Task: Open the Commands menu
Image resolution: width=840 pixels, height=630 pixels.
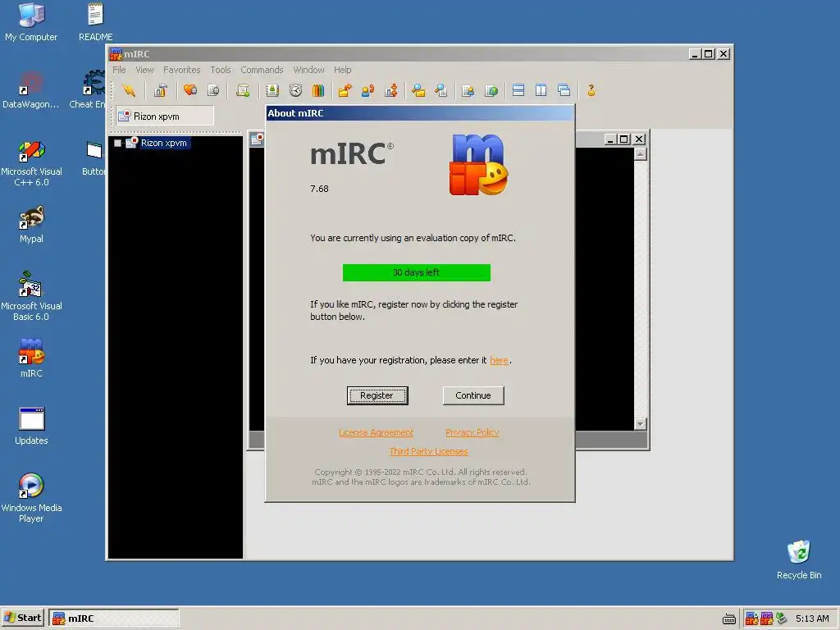Action: 262,70
